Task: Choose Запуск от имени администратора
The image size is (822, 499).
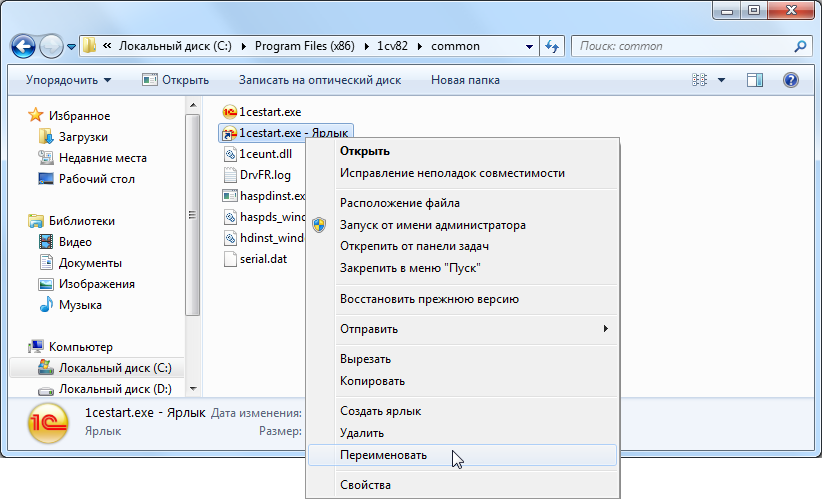Action: (x=432, y=225)
